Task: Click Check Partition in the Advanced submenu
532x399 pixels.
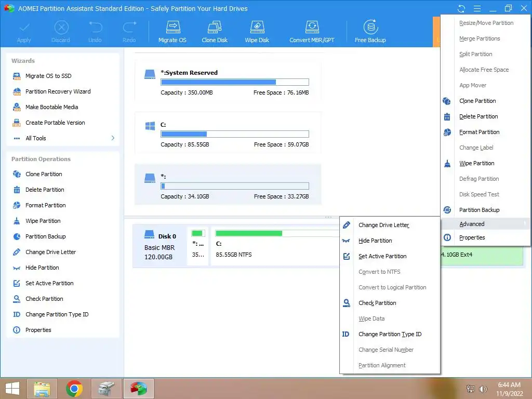Action: (377, 303)
